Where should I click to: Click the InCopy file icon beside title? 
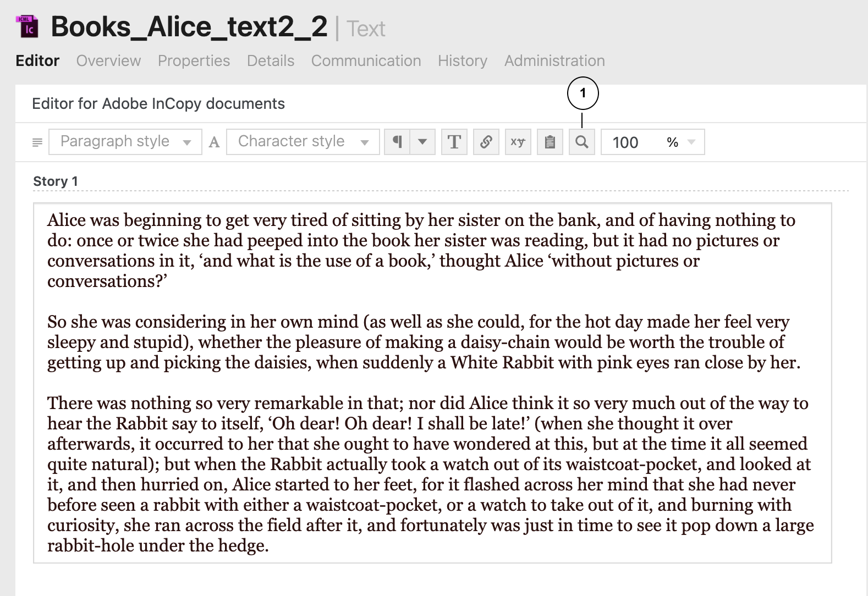pyautogui.click(x=28, y=27)
